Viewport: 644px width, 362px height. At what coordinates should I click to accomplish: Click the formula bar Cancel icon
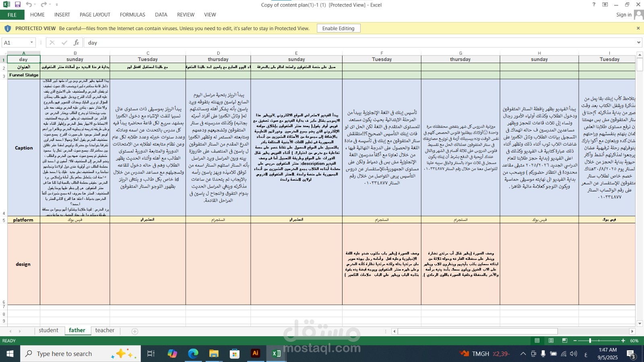(x=52, y=43)
